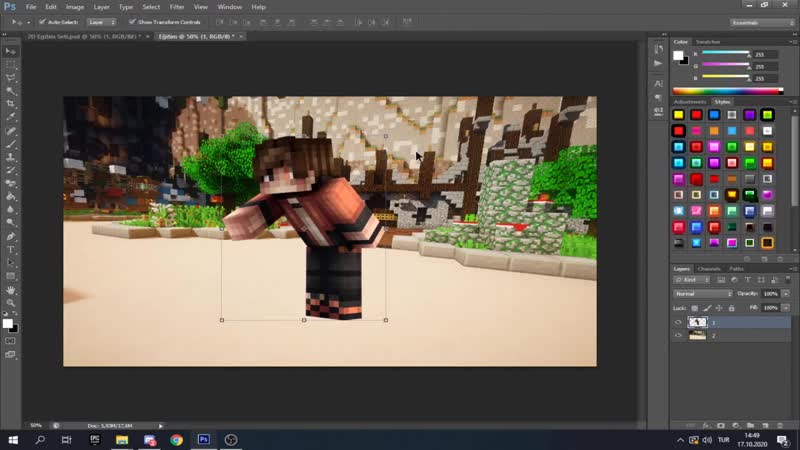Toggle layer filtering switch
This screenshot has height=450, width=800.
(x=788, y=279)
